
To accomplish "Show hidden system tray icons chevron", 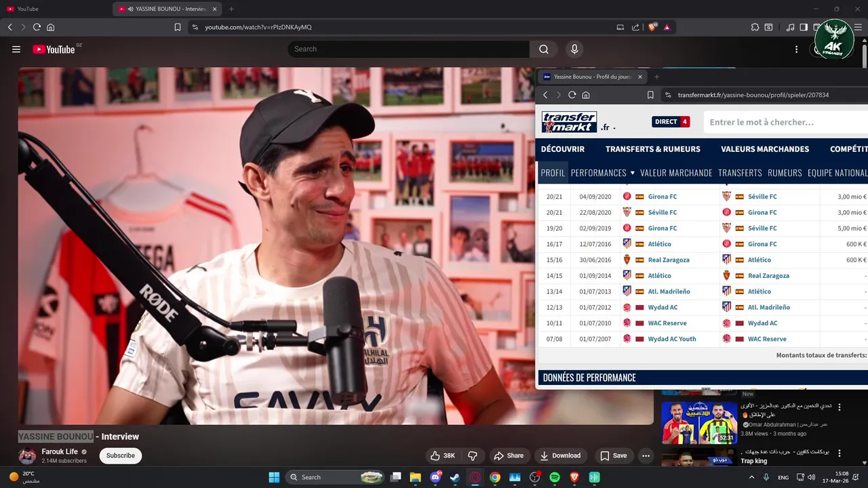I will point(751,477).
